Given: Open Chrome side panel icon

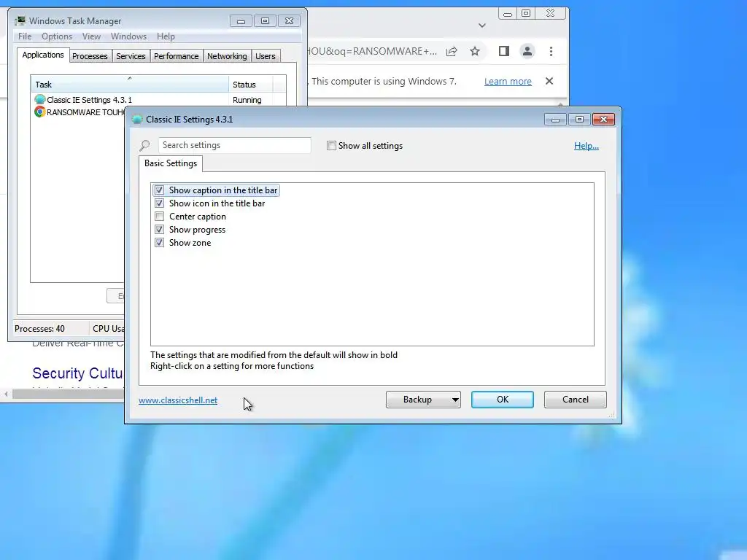Looking at the screenshot, I should (x=503, y=51).
